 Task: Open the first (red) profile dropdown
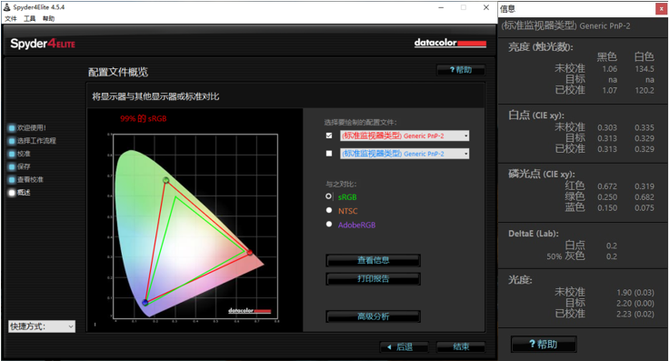point(405,136)
